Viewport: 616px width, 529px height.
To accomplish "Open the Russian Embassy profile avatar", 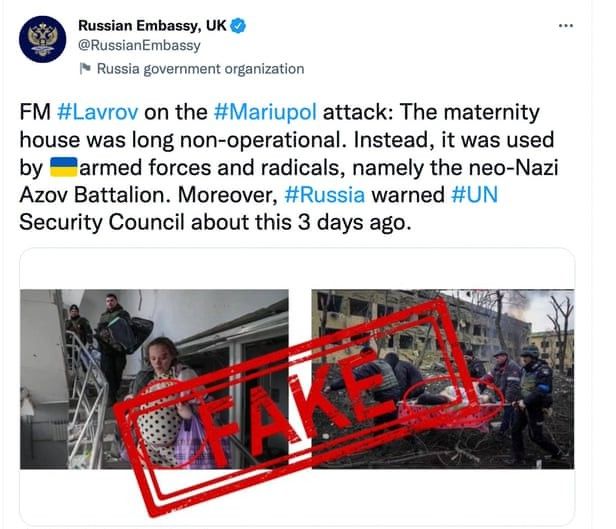I will [42, 39].
